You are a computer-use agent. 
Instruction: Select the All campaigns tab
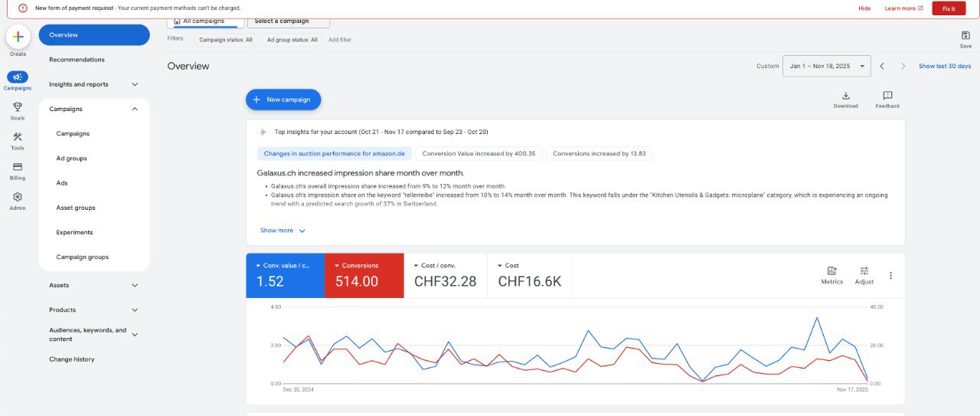(205, 21)
